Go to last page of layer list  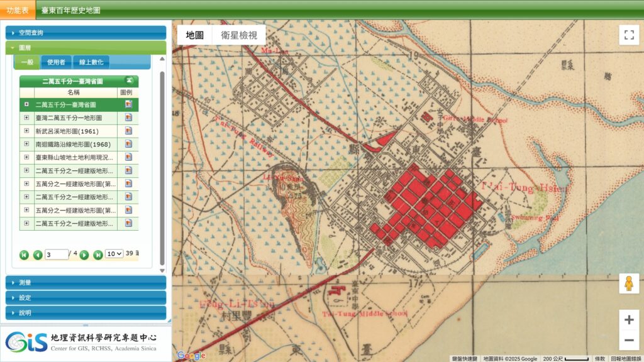click(x=97, y=255)
